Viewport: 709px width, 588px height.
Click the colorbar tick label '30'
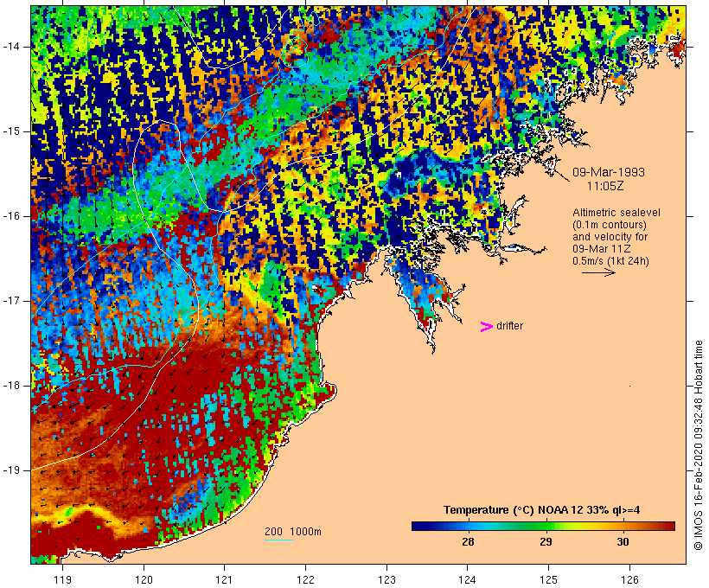623,541
